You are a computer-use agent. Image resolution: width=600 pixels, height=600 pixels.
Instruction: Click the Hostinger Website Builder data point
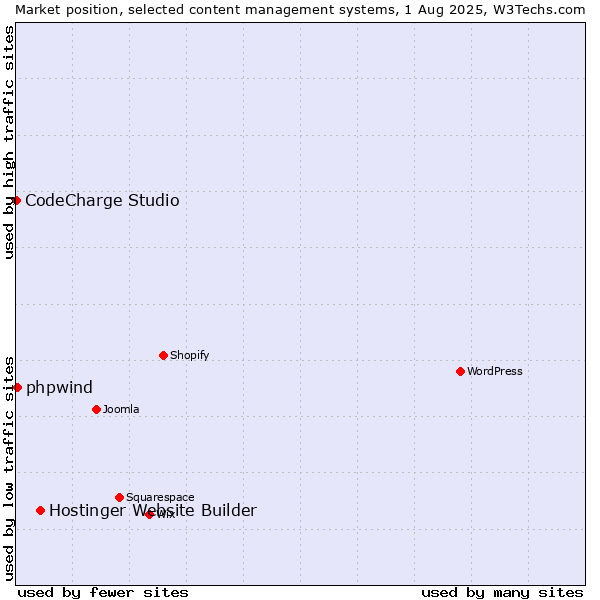(41, 510)
